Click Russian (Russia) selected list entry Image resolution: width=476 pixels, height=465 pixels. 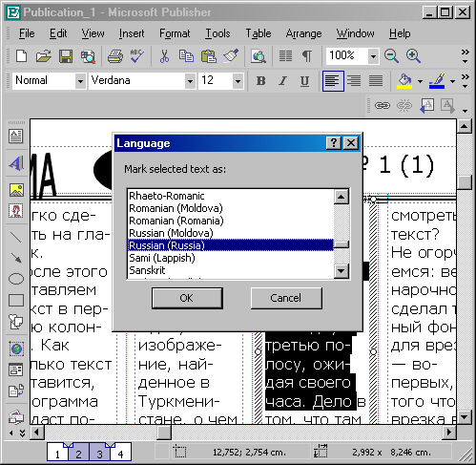[x=231, y=245]
